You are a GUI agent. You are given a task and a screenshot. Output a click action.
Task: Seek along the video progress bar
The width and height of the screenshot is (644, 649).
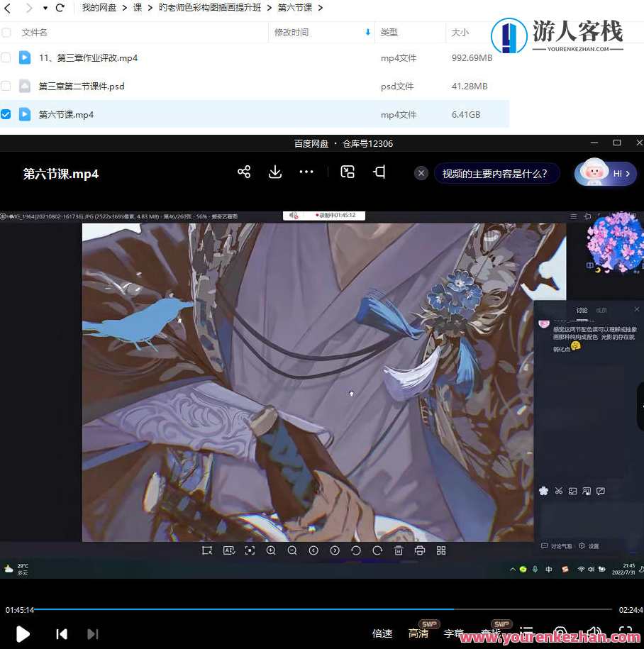319,609
